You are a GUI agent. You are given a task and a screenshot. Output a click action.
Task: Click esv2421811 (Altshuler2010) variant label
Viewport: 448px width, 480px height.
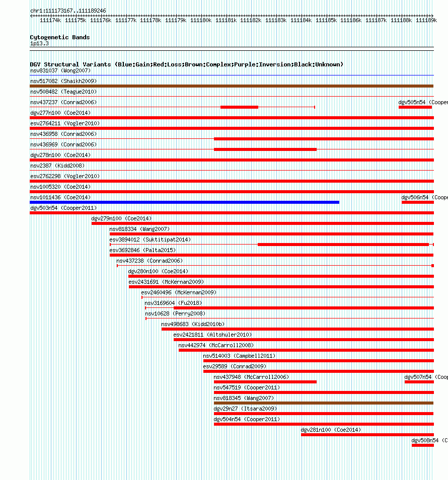coord(212,335)
